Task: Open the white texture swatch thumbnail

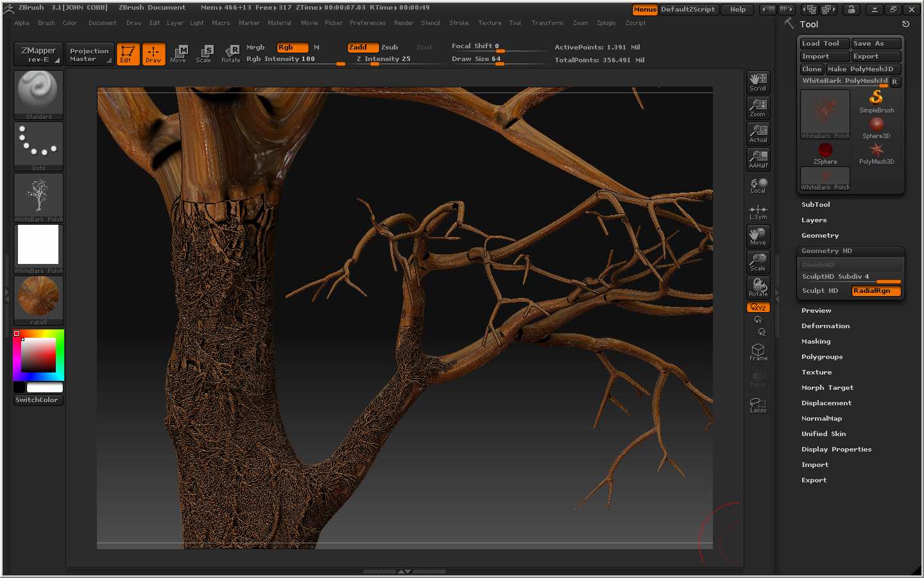Action: coord(38,249)
